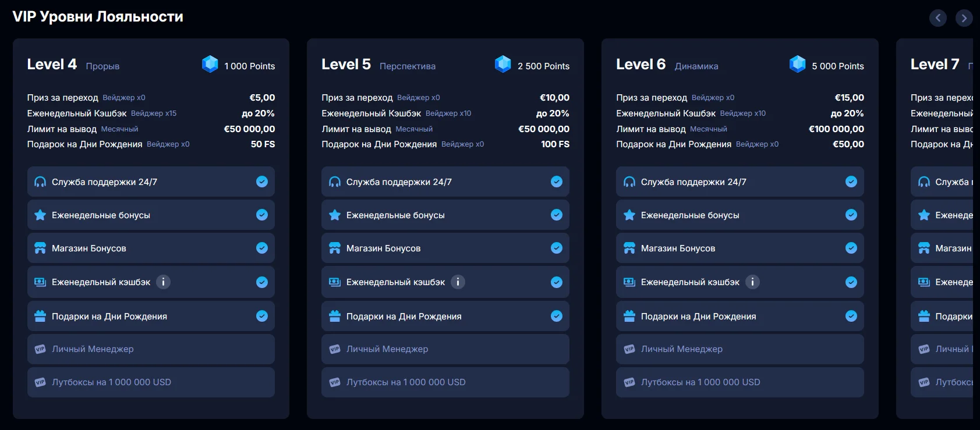
Task: Click checkmark for Level 5 Магазин Бонусов
Action: pos(557,248)
